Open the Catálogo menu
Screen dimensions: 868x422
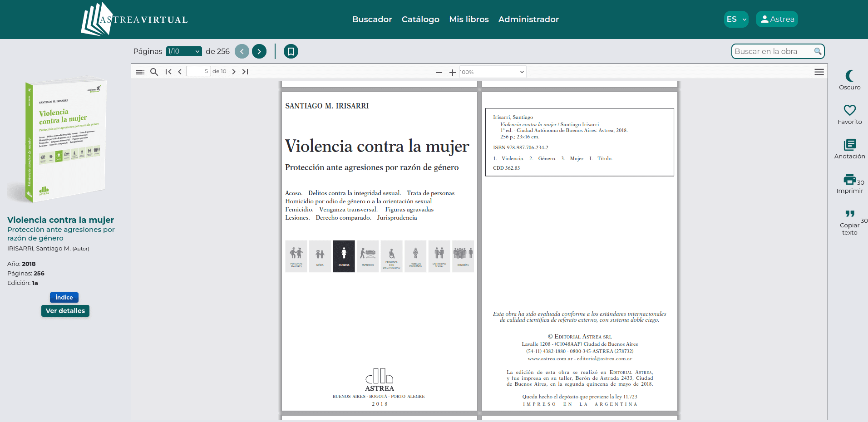tap(420, 19)
